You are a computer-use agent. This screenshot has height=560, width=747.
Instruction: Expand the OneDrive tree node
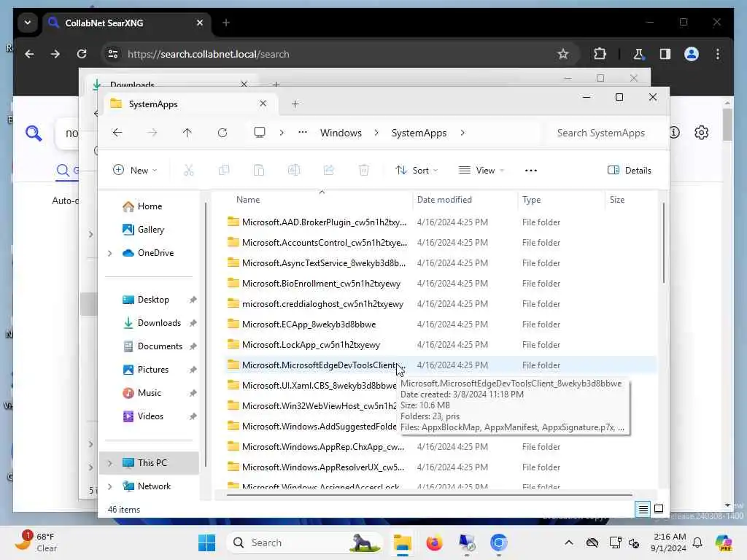coord(110,253)
